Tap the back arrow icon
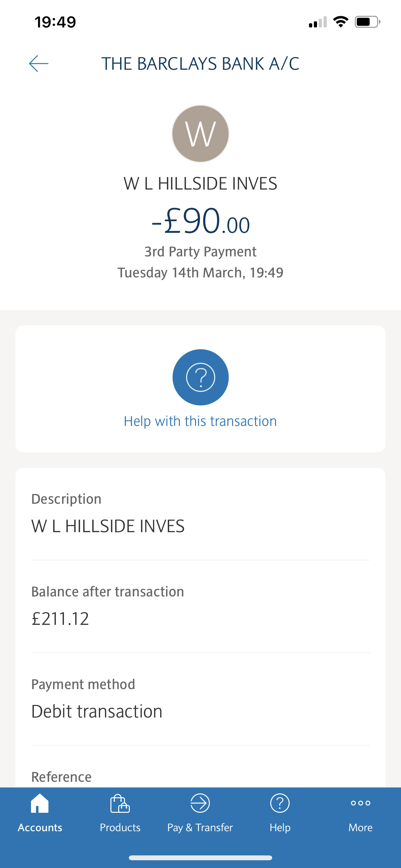This screenshot has width=401, height=868. [x=39, y=64]
